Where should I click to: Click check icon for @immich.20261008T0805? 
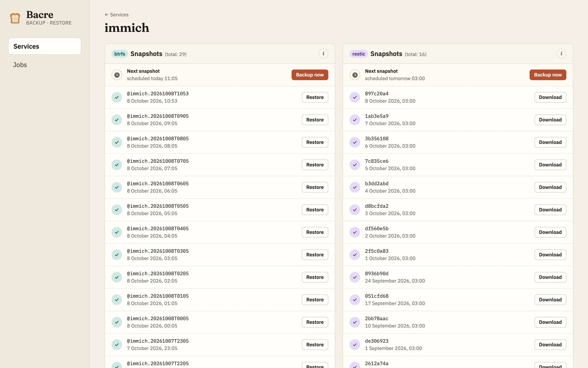(117, 142)
